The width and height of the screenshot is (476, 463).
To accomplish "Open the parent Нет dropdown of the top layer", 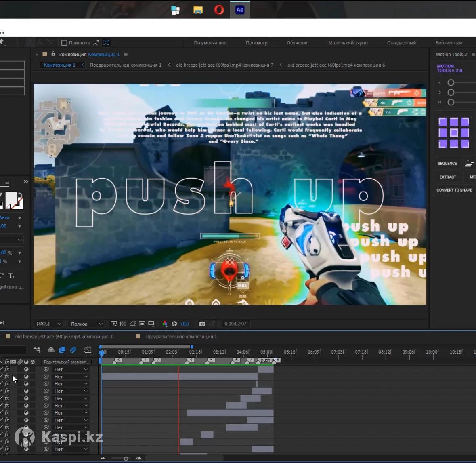I will click(71, 369).
